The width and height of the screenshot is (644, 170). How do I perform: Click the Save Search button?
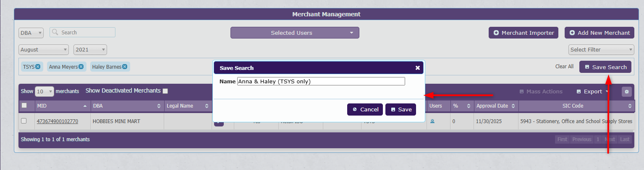point(605,67)
